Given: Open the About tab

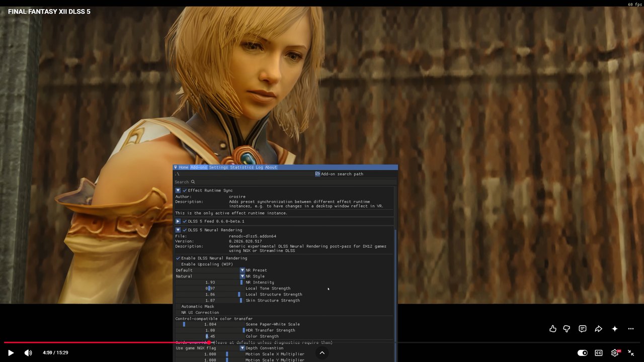Looking at the screenshot, I should pos(271,167).
